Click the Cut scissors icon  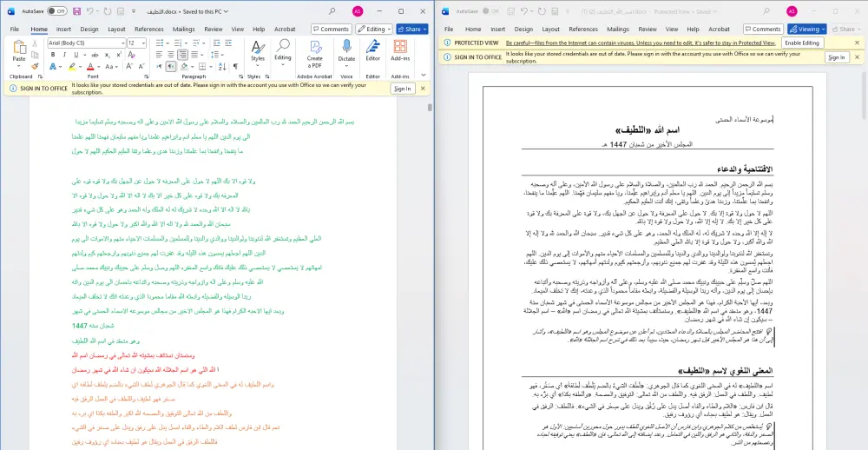[35, 43]
